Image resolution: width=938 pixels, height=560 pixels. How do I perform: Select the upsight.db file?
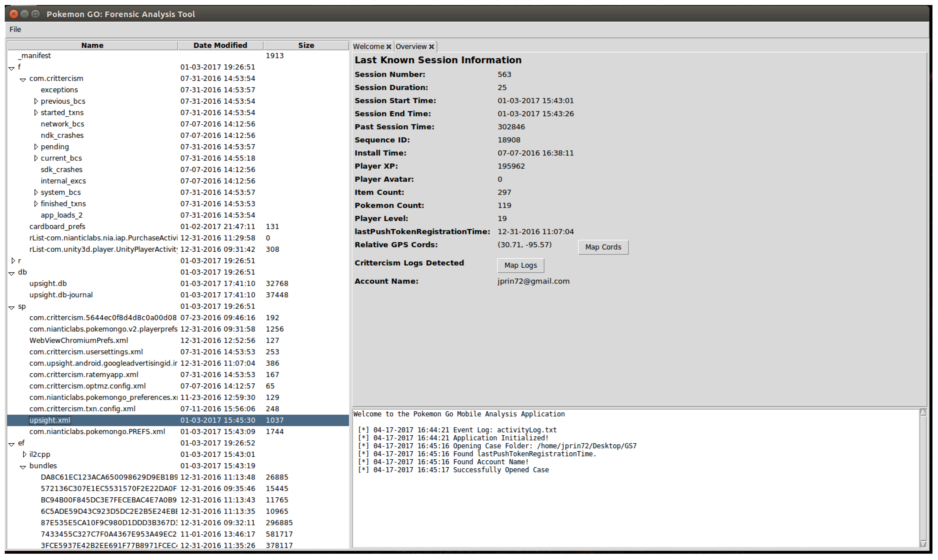[x=48, y=284]
